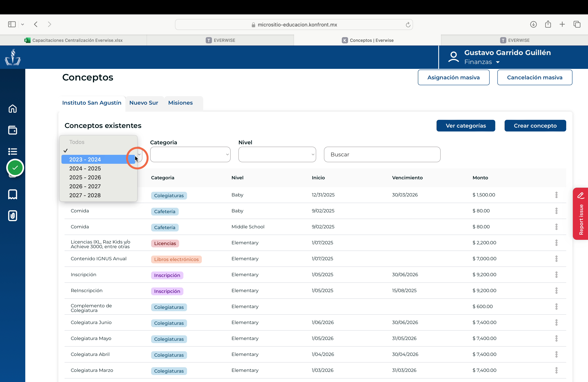Open three-dot menu for Contenido IGNUS Anual
Viewport: 588px width, 382px height.
click(x=556, y=259)
